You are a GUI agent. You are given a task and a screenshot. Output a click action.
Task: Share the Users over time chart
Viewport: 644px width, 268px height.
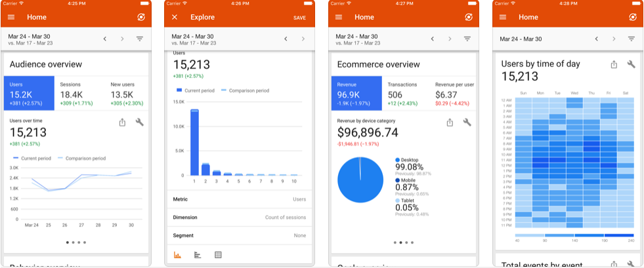122,122
